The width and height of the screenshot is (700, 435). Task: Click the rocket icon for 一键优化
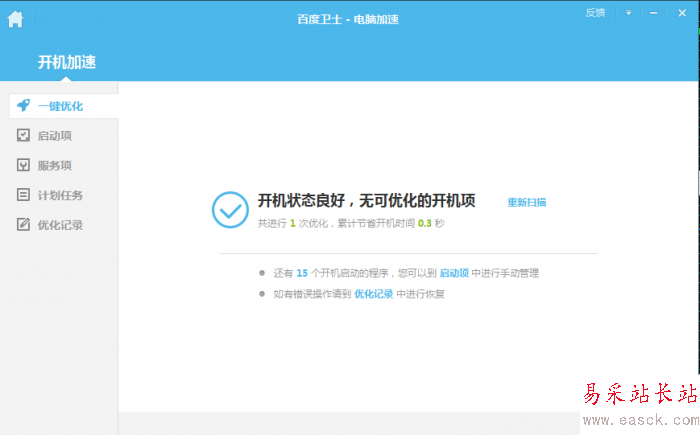point(23,106)
